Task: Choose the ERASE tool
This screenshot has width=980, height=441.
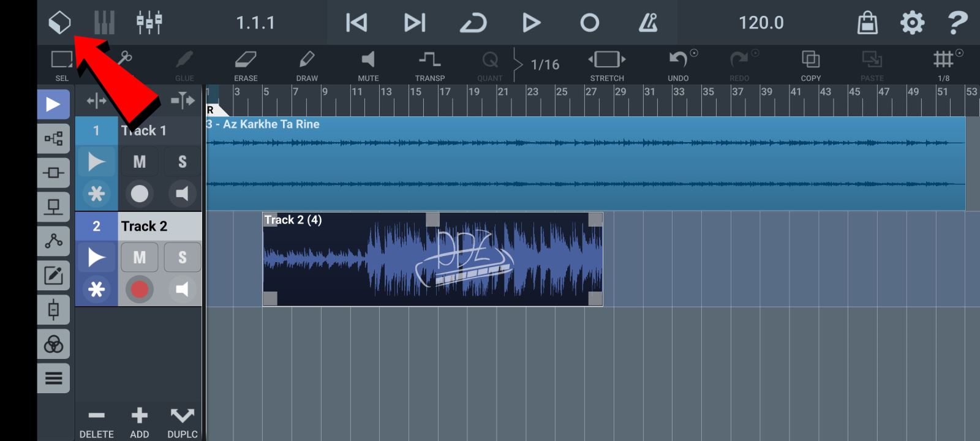Action: pyautogui.click(x=246, y=65)
